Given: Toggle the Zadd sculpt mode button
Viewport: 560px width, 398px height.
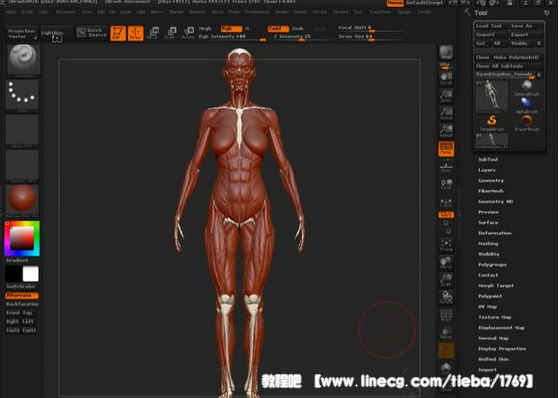Looking at the screenshot, I should [x=278, y=29].
